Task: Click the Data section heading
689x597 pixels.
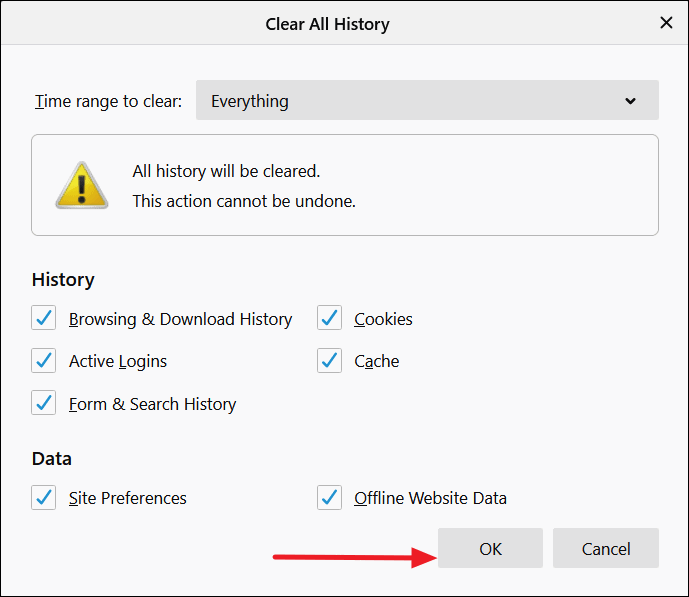Action: [x=52, y=459]
